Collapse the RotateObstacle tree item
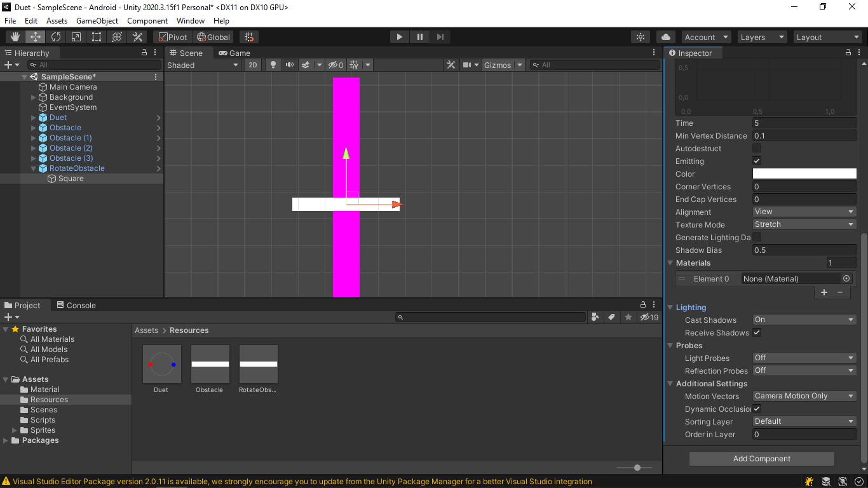The image size is (868, 488). 34,168
